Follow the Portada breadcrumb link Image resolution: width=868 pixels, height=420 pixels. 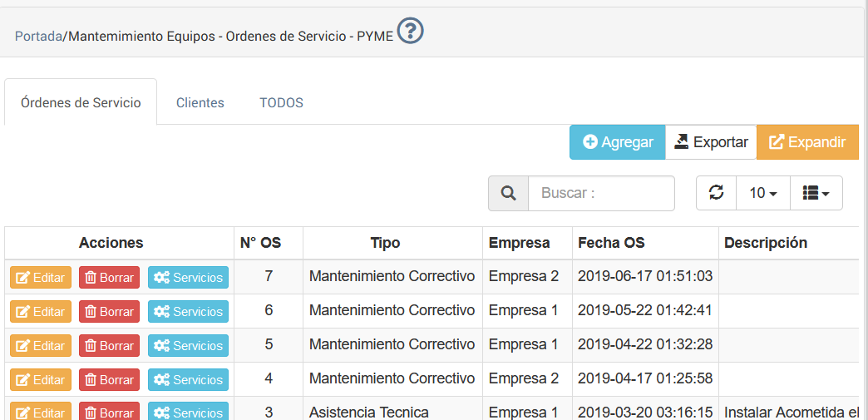39,37
